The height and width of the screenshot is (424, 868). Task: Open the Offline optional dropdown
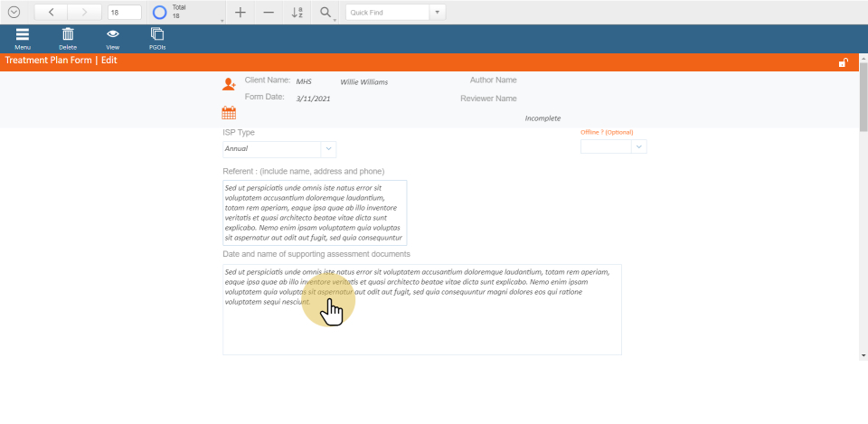point(639,146)
